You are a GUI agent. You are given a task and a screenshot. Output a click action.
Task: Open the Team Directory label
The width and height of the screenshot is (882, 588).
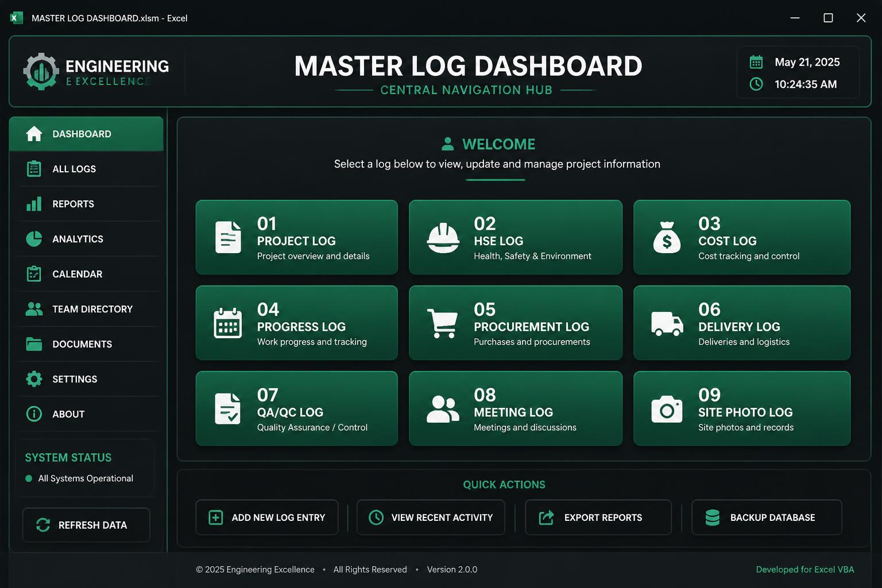[92, 309]
